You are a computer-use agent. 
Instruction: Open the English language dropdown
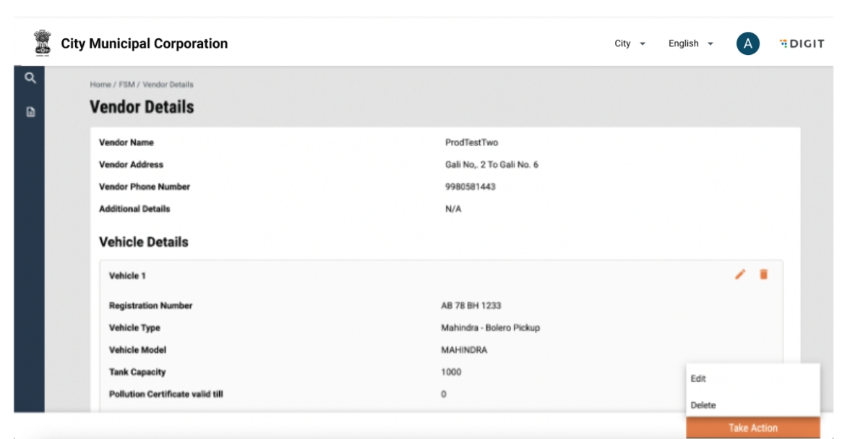pos(690,44)
